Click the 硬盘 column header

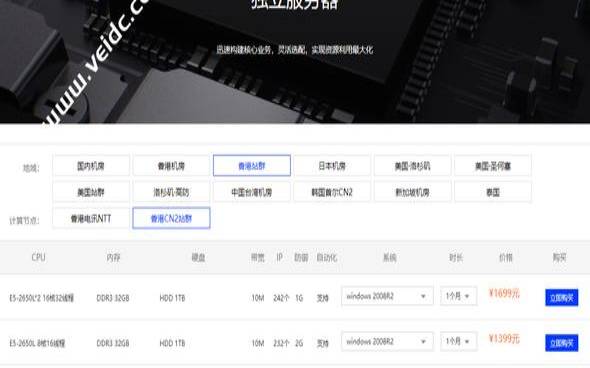tap(198, 257)
